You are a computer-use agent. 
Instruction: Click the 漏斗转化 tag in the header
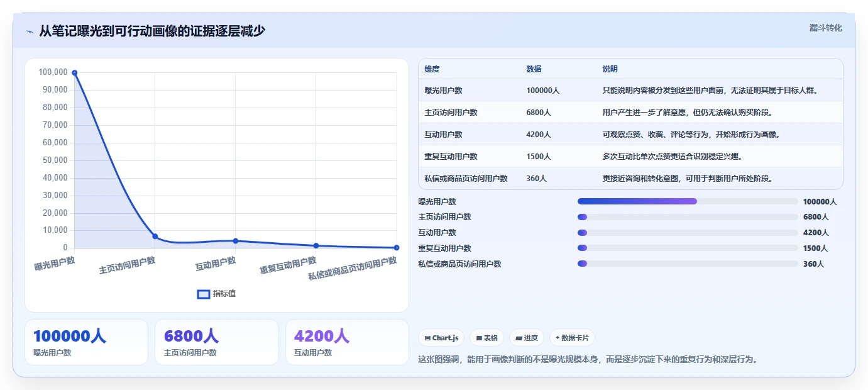tap(825, 28)
